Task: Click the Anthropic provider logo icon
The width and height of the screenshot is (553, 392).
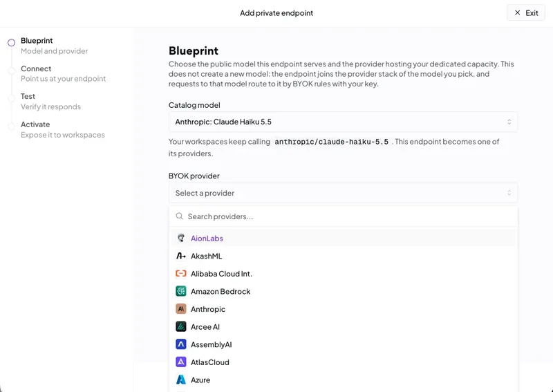Action: (x=181, y=309)
